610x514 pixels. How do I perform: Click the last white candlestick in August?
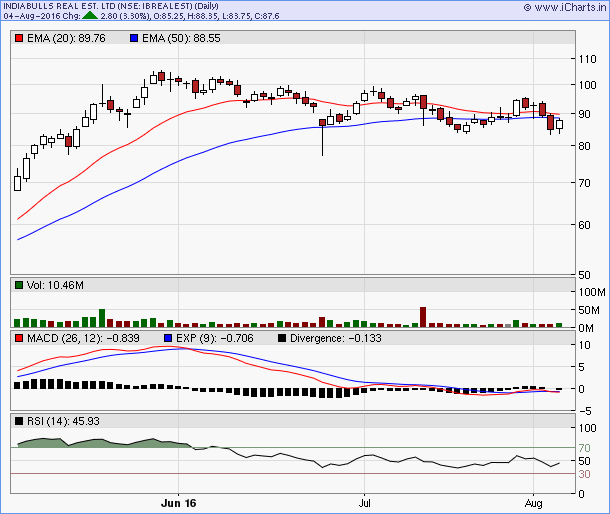point(559,125)
